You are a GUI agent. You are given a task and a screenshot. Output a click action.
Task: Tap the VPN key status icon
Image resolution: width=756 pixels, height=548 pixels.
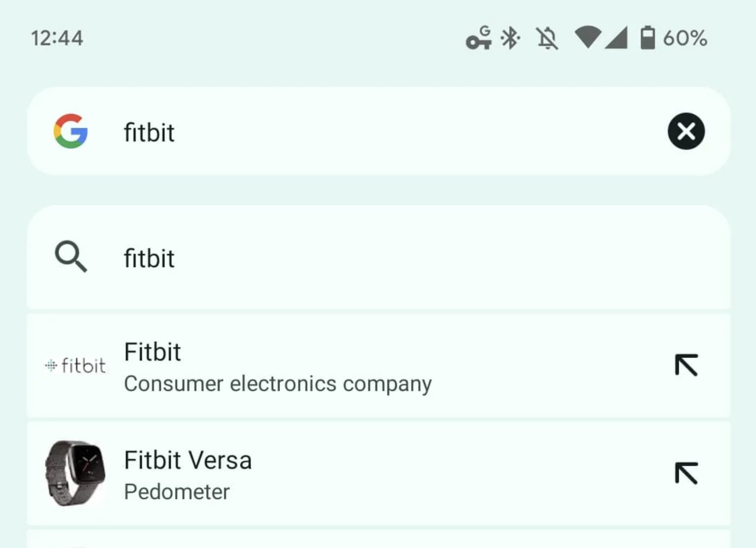[x=479, y=38]
